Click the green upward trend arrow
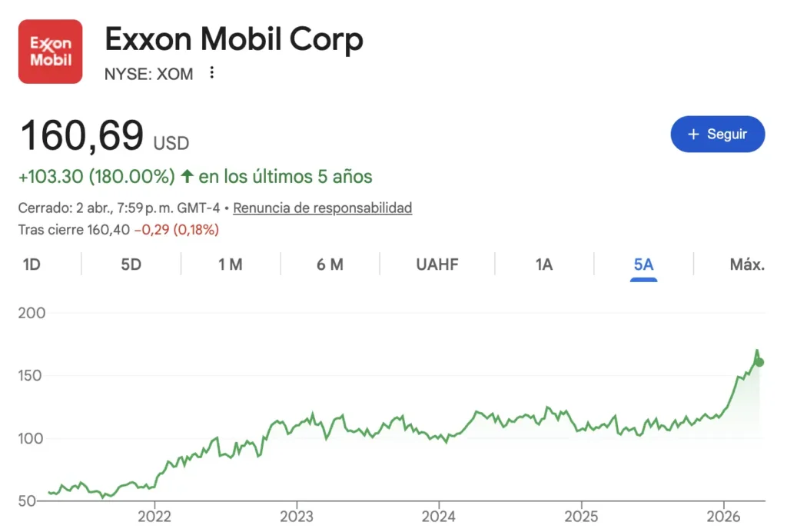 tap(187, 176)
